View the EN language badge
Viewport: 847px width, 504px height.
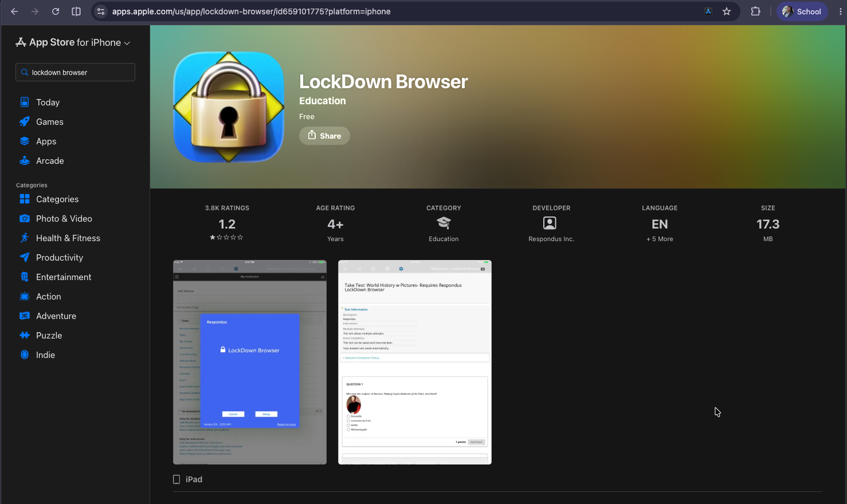coord(660,223)
